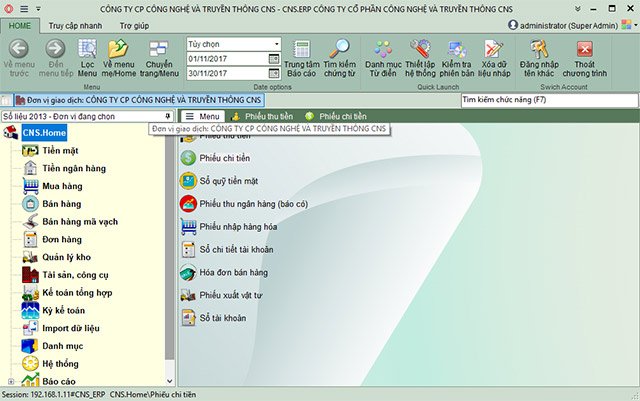The image size is (640, 401).
Task: Open Đơn hàng in sidebar
Action: [62, 239]
